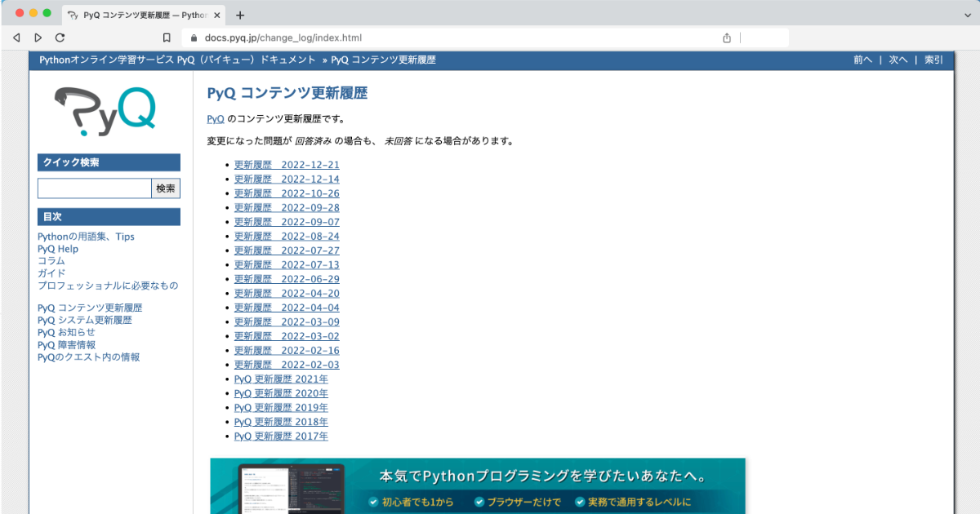Navigate forward using the forward arrow
The width and height of the screenshot is (980, 514).
(38, 37)
